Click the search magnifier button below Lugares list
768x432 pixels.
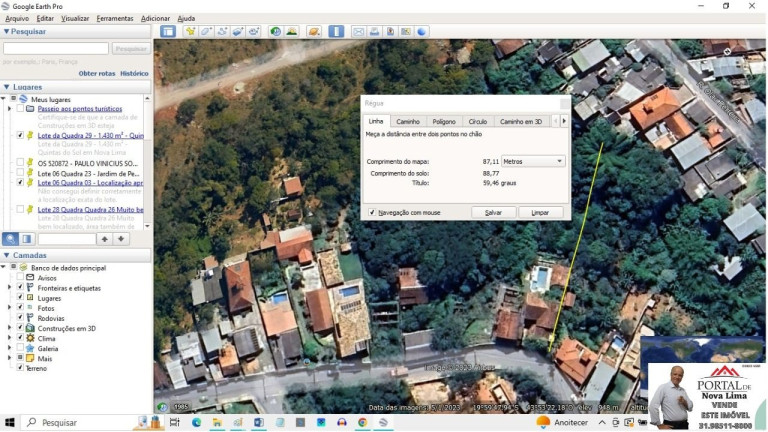10,239
